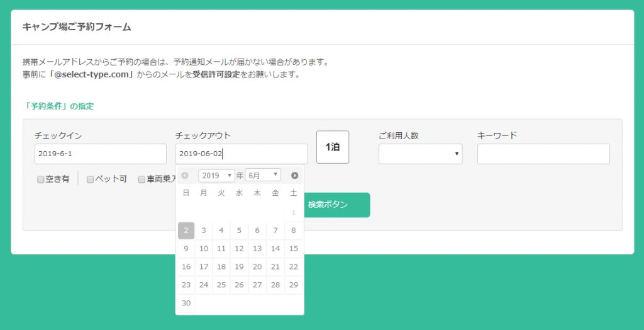Pick the 21st in the calendar

point(275,266)
